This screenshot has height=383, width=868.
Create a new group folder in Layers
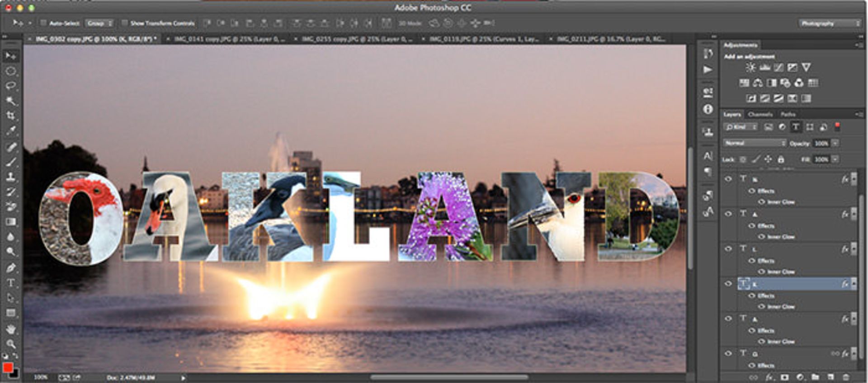tap(815, 377)
